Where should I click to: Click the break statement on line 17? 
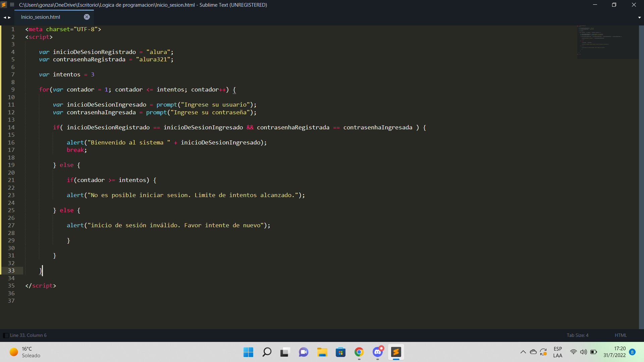pos(75,150)
